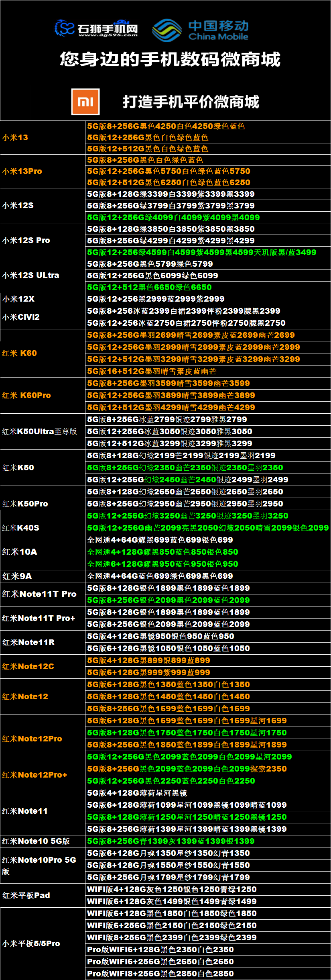Click the "红米Note10Pro 5G版" model cell
Screen dimensions: 331x980
tap(43, 865)
